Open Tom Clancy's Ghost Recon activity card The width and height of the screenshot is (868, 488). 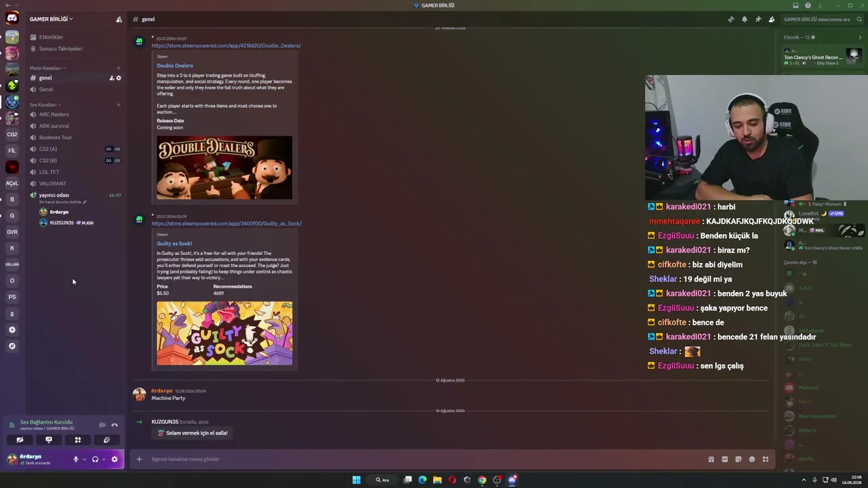(823, 57)
